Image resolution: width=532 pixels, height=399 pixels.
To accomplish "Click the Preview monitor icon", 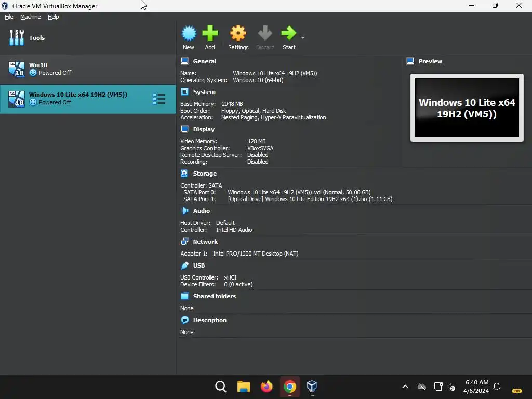I will coord(410,61).
